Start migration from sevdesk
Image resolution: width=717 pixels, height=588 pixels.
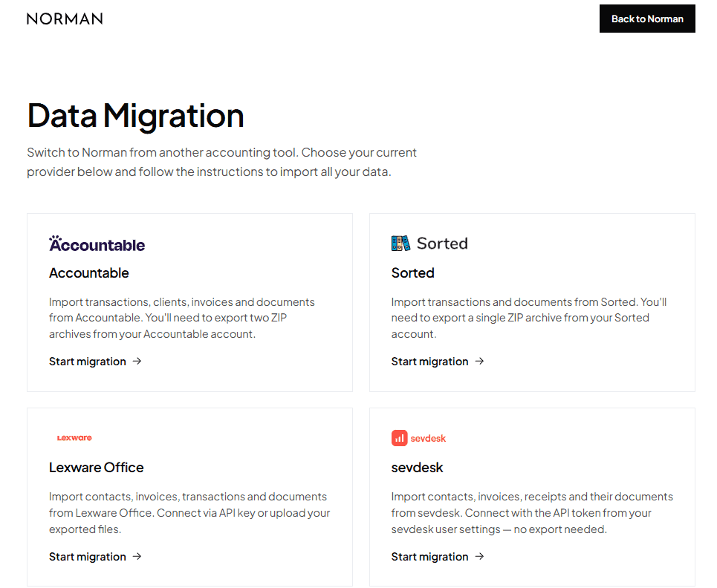point(438,557)
